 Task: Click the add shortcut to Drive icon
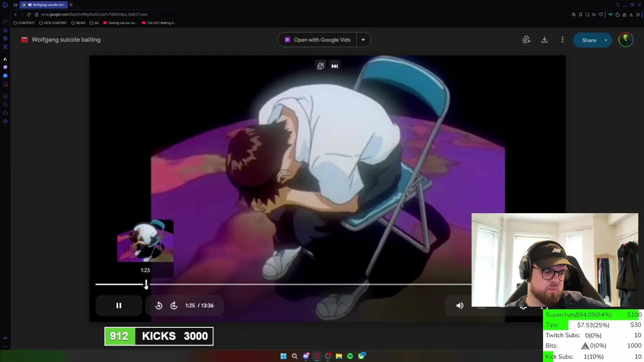526,40
